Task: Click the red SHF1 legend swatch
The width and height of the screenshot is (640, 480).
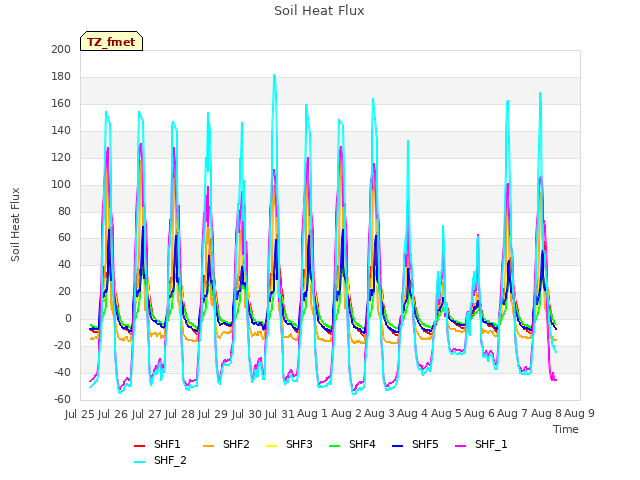Action: [x=140, y=446]
